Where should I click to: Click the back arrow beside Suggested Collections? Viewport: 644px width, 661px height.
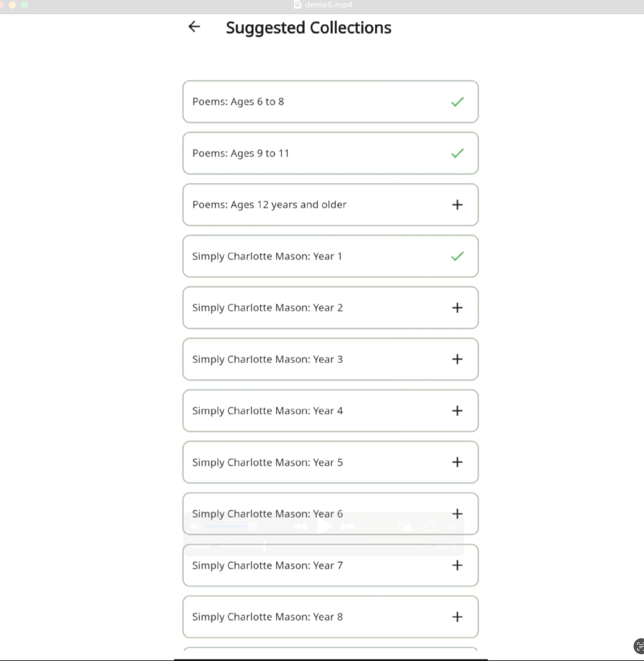[194, 26]
